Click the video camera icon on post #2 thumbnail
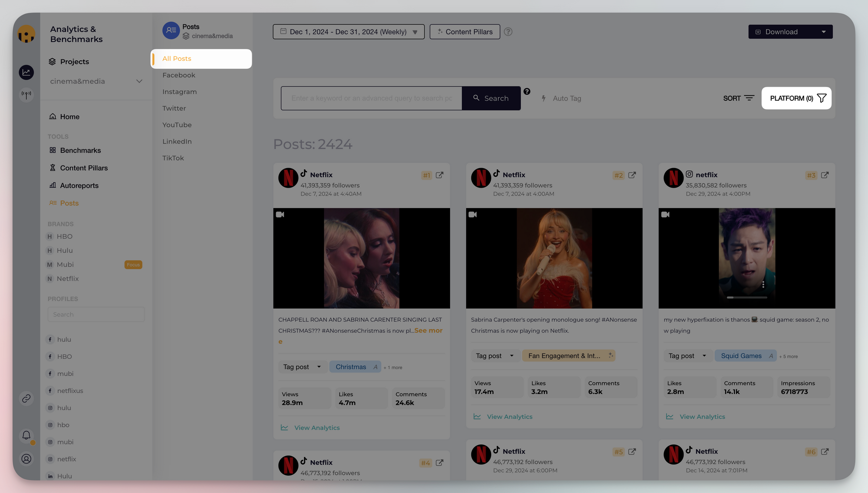868x493 pixels. (x=473, y=214)
